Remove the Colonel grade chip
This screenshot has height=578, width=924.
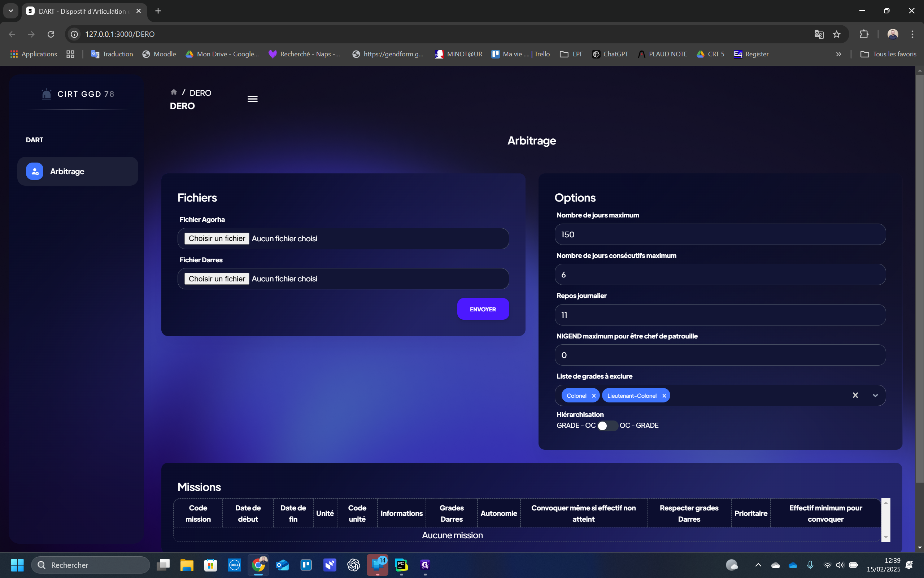[594, 396]
